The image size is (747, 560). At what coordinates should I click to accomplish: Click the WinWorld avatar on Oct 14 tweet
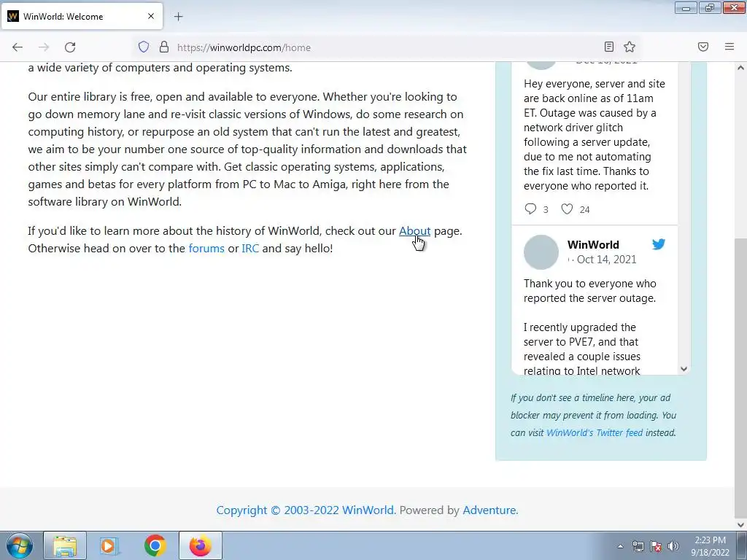click(541, 252)
